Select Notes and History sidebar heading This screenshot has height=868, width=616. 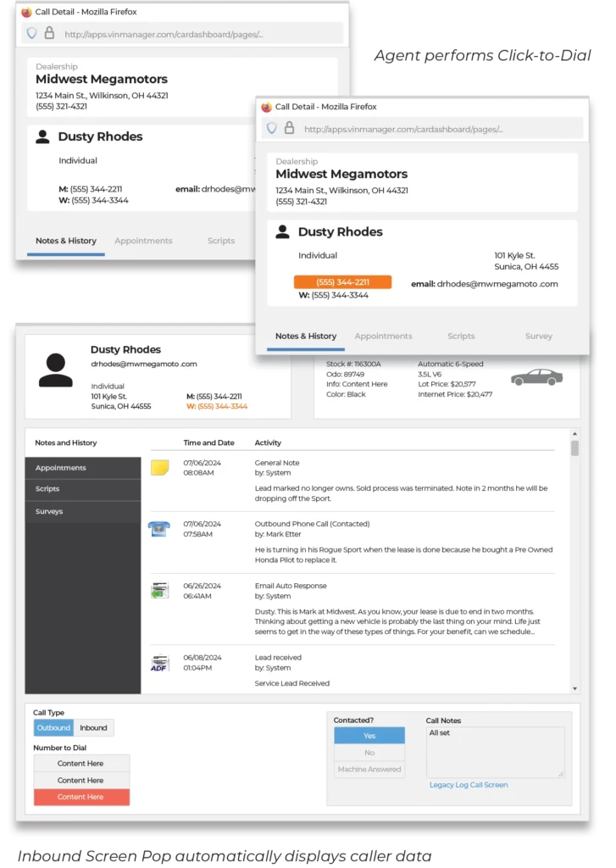click(66, 442)
